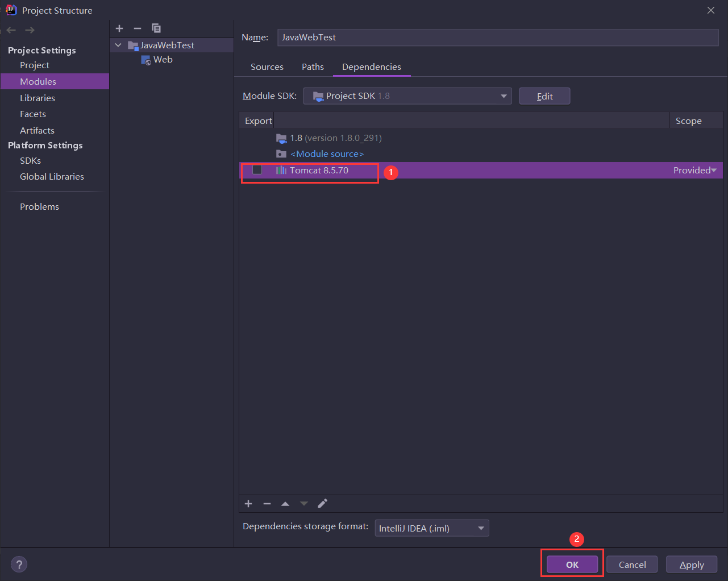Click the forward navigation arrow
Image resolution: width=728 pixels, height=581 pixels.
[30, 30]
